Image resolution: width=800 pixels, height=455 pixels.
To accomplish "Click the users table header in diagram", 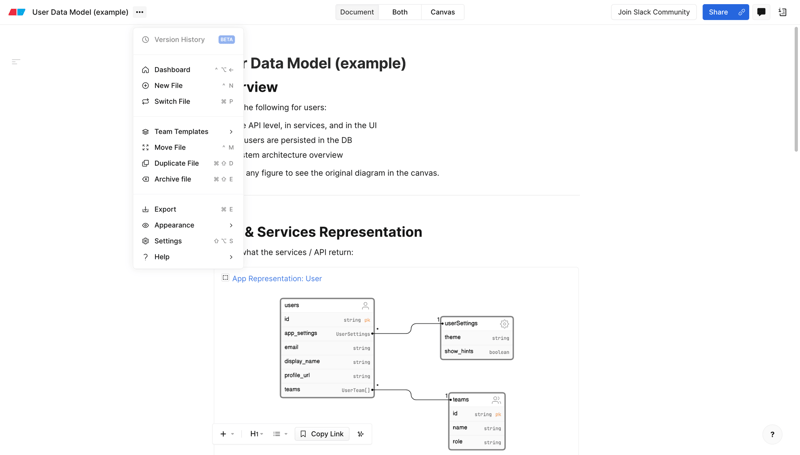I will (327, 306).
